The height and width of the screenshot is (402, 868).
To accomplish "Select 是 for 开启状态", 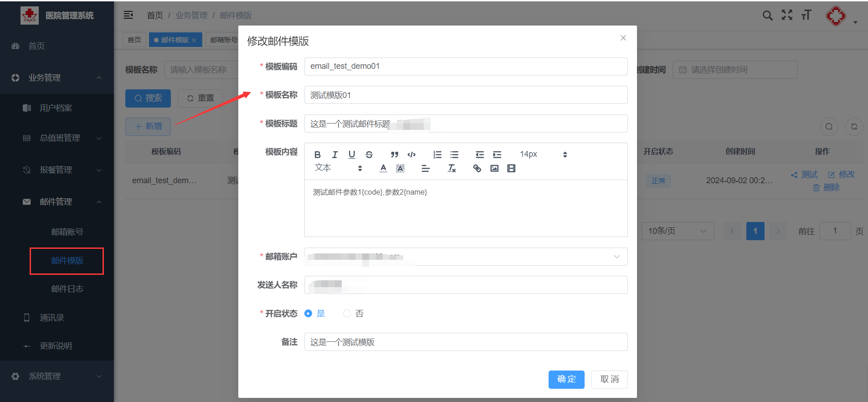I will click(308, 314).
